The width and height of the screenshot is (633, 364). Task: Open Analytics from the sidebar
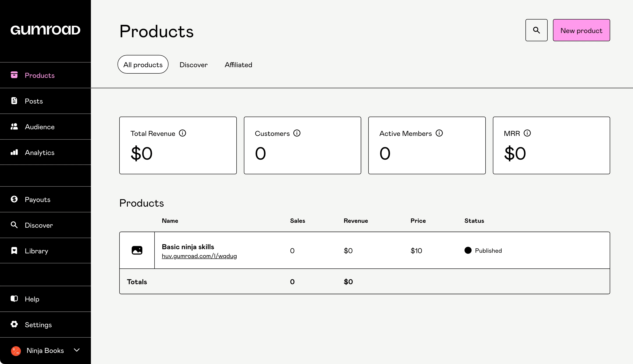coord(45,152)
